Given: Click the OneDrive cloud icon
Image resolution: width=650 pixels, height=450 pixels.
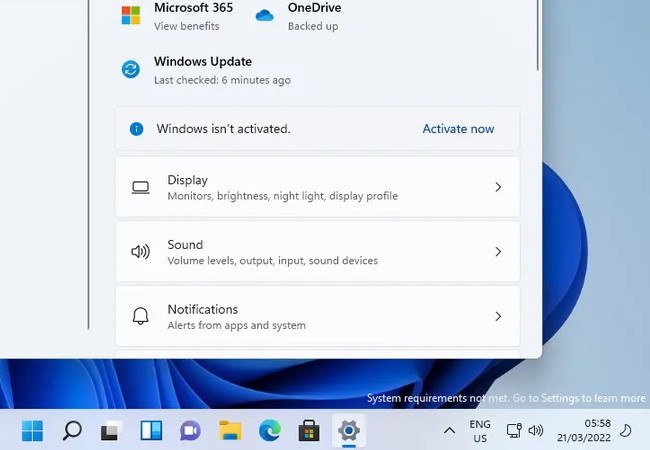Looking at the screenshot, I should pos(264,16).
